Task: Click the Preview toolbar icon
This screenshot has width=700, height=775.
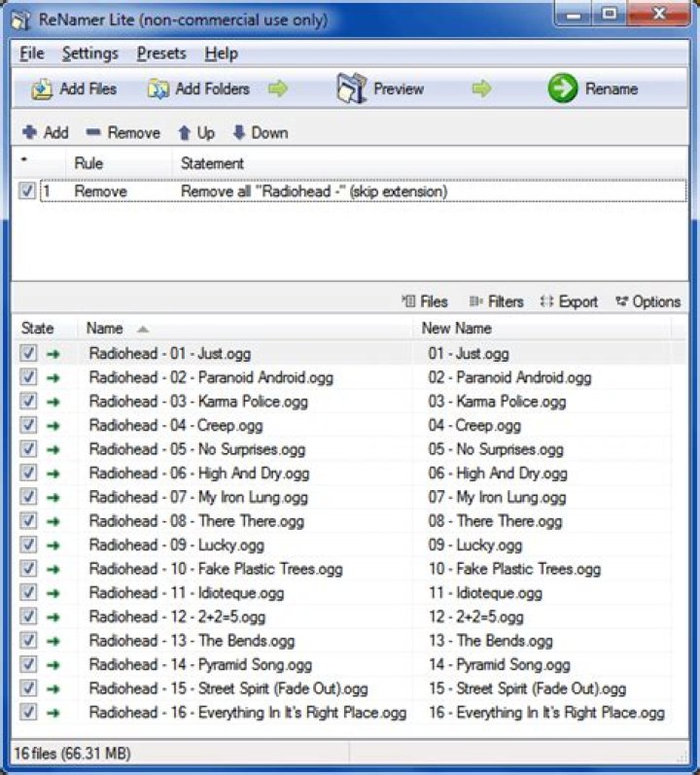Action: [351, 88]
